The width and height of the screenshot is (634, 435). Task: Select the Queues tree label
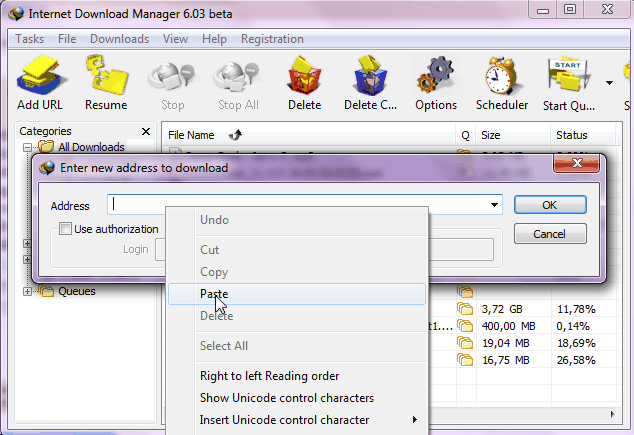77,291
